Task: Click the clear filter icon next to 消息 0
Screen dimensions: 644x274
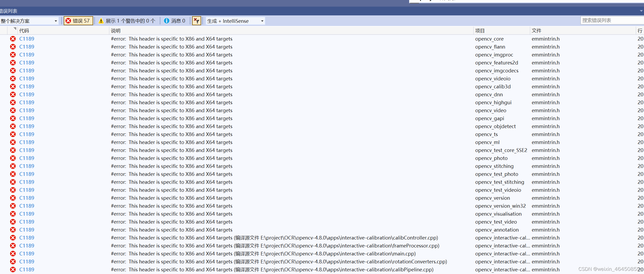Action: click(196, 20)
